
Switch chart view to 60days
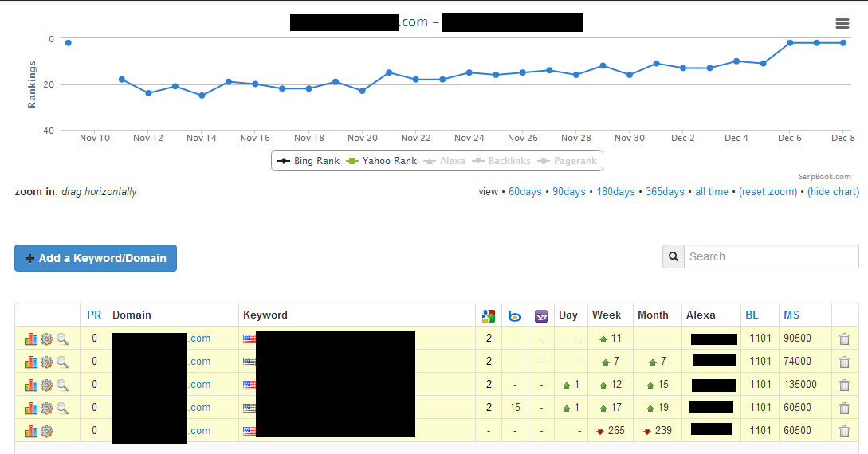coord(524,191)
